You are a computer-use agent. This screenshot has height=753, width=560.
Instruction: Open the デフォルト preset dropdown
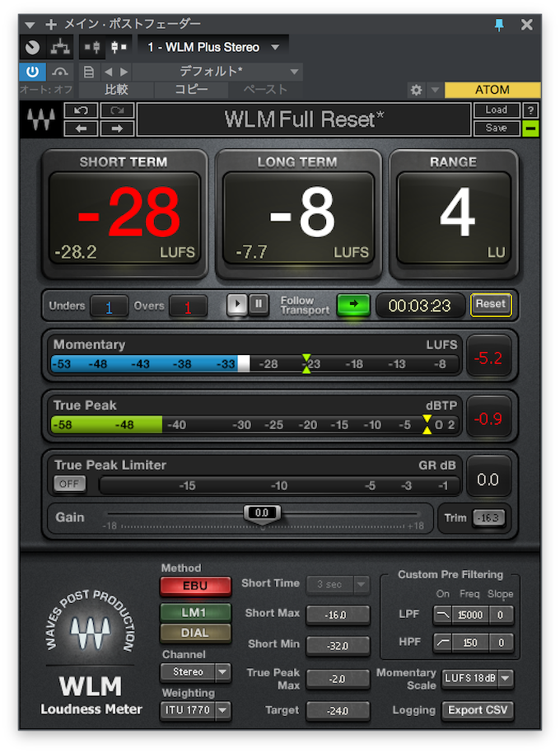click(x=217, y=72)
